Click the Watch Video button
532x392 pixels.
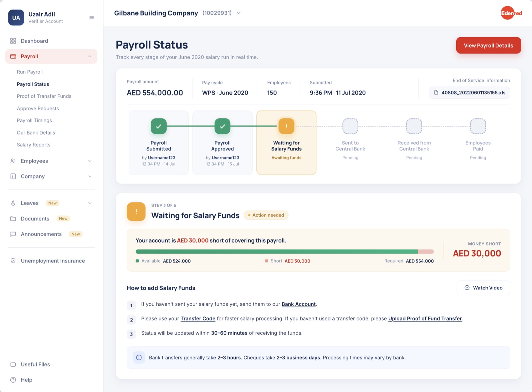483,288
